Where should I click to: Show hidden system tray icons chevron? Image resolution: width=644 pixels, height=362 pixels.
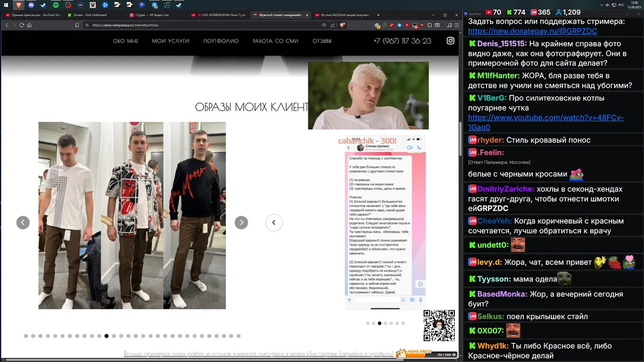point(602,5)
